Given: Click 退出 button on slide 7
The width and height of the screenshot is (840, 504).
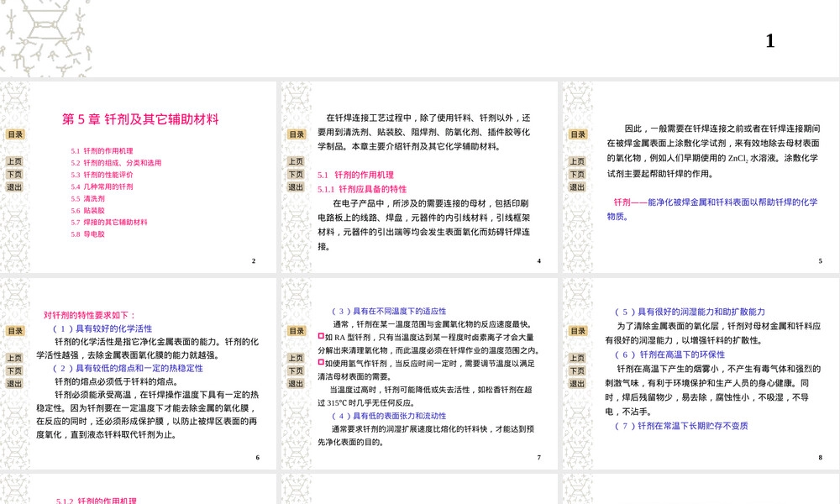Looking at the screenshot, I should (296, 384).
